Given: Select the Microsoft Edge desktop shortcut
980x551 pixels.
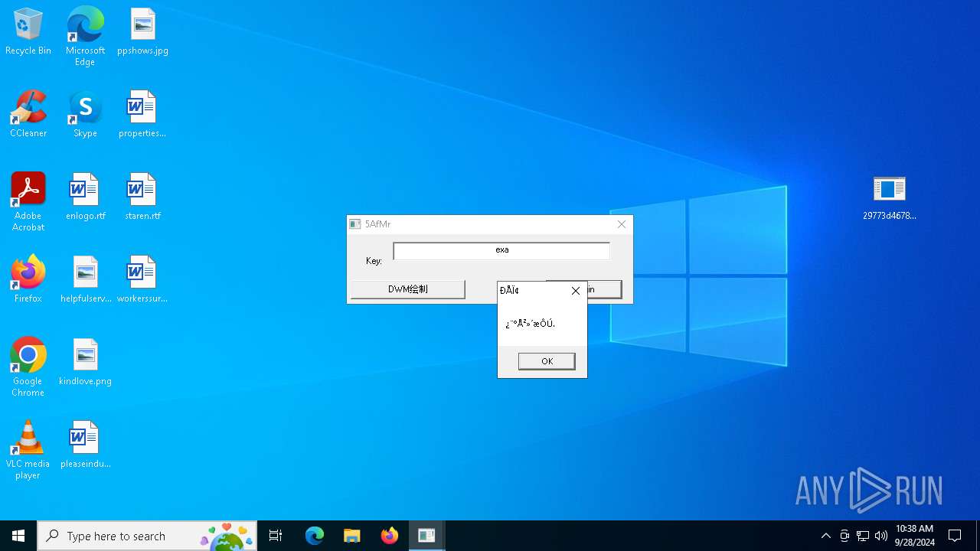Looking at the screenshot, I should coord(85,36).
